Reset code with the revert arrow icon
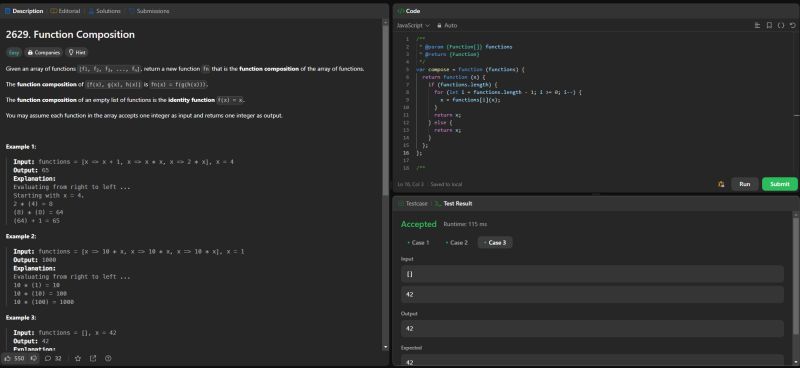 tap(792, 25)
